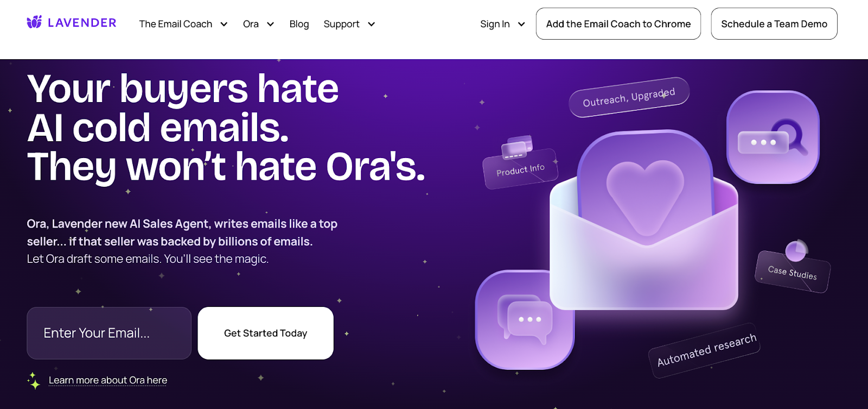Click the Product Info card icon
Image resolution: width=868 pixels, height=409 pixels.
tap(517, 147)
